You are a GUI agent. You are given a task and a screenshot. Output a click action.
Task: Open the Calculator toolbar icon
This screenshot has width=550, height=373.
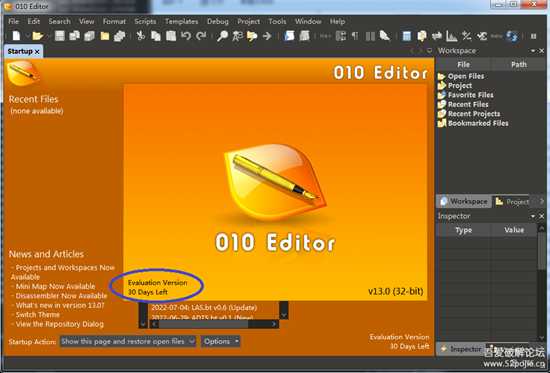pyautogui.click(x=407, y=36)
